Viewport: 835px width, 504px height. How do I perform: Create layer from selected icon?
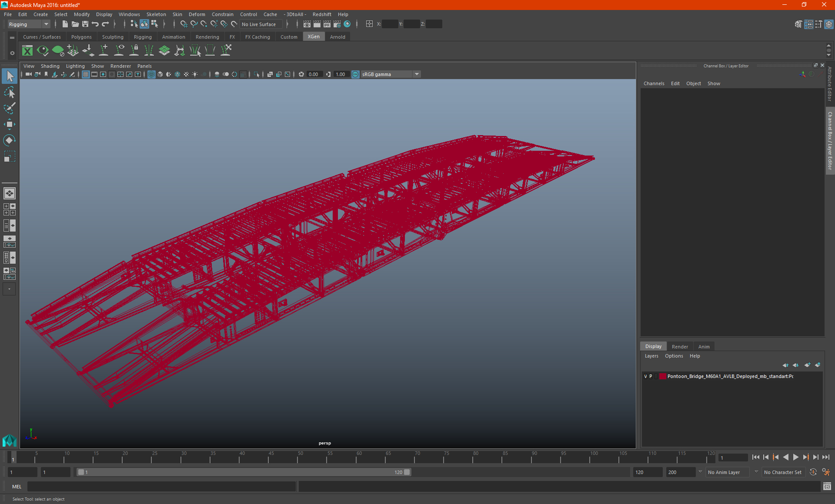click(818, 365)
